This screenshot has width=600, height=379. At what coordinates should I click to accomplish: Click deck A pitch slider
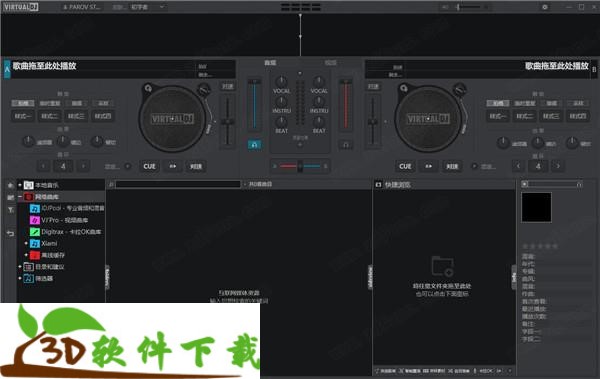[x=228, y=121]
